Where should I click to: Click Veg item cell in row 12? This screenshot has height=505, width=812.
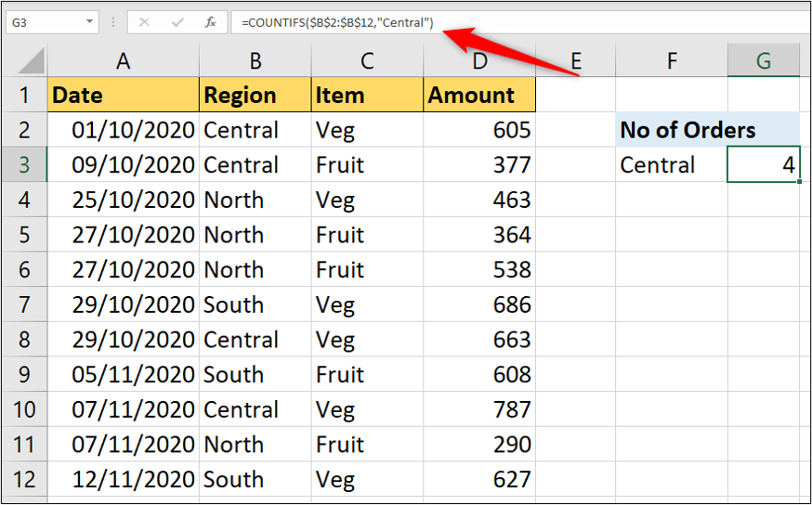tap(367, 479)
